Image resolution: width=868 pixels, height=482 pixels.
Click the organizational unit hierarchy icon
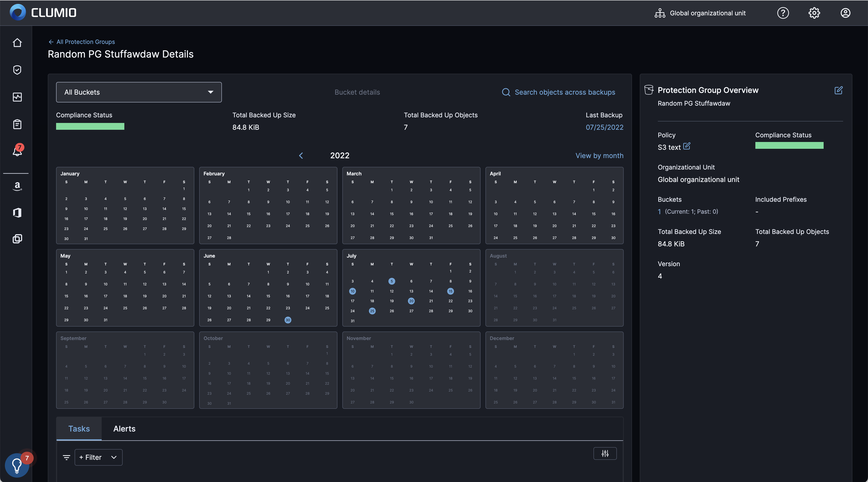[660, 13]
